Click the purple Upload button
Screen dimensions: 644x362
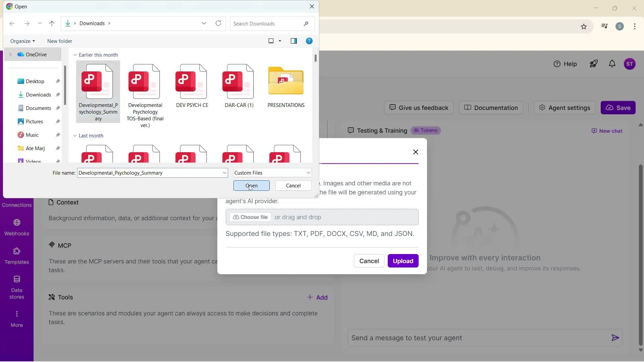tap(403, 261)
